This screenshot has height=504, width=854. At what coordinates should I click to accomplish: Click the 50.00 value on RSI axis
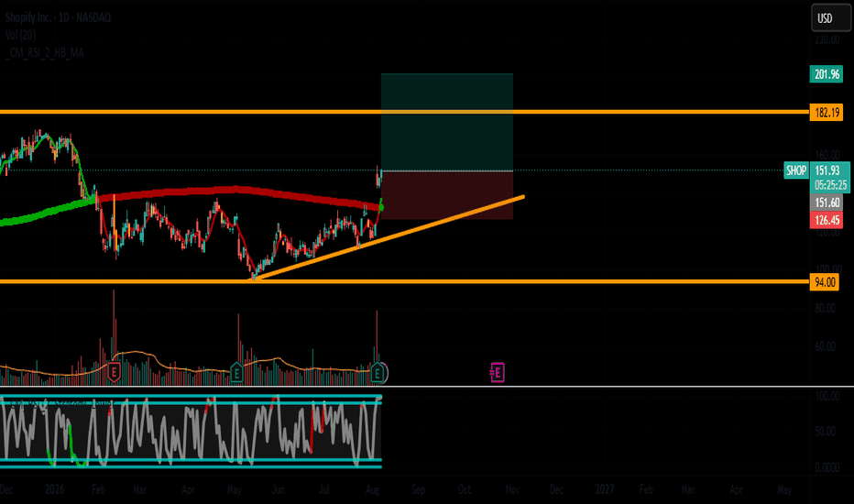click(x=825, y=431)
